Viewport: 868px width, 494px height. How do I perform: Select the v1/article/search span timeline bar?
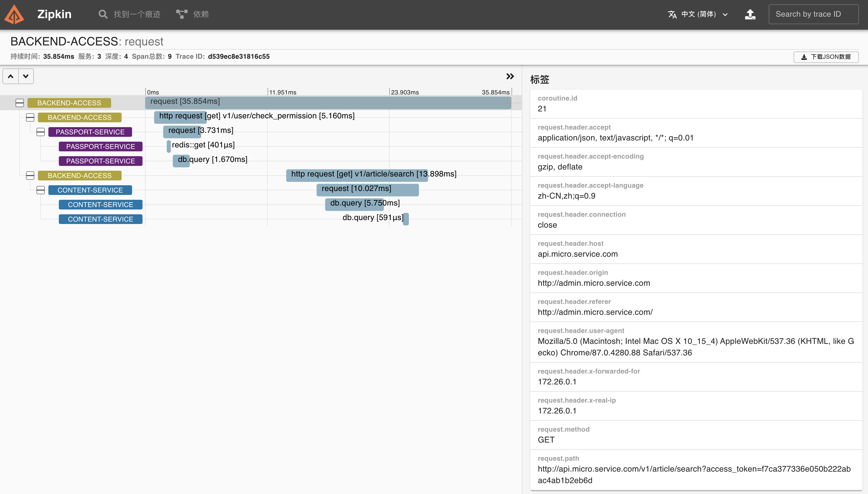(357, 175)
